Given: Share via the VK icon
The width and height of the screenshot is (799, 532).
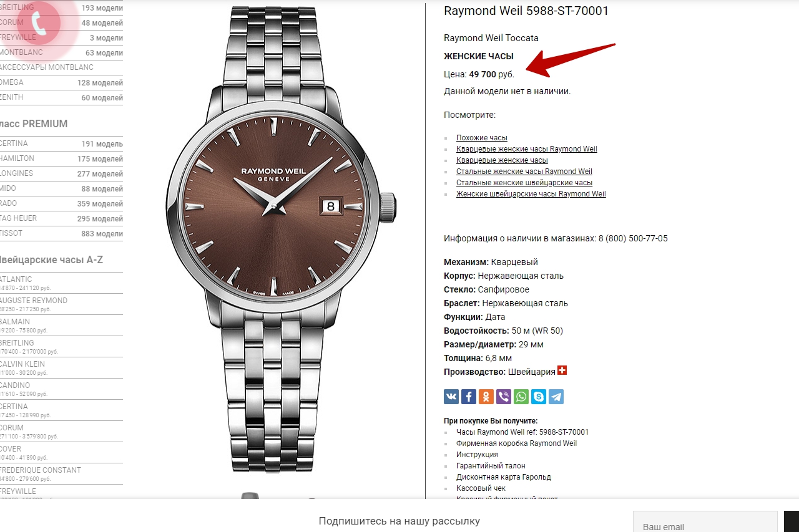Looking at the screenshot, I should (451, 397).
